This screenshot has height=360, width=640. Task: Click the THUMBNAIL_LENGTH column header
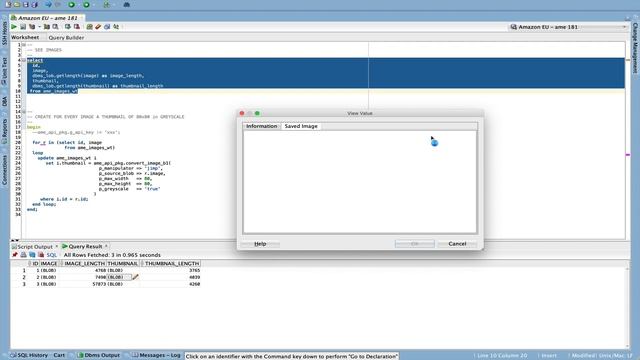171,264
